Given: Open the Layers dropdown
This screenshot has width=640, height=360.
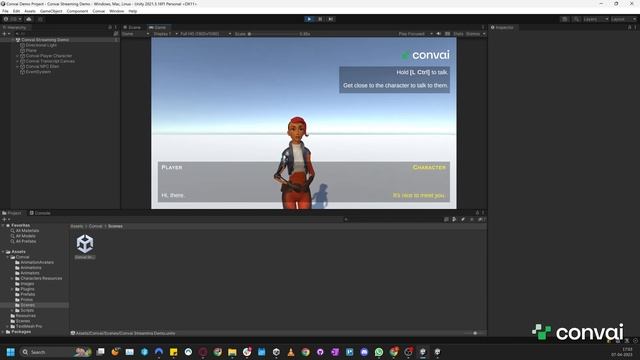Looking at the screenshot, I should (x=596, y=19).
